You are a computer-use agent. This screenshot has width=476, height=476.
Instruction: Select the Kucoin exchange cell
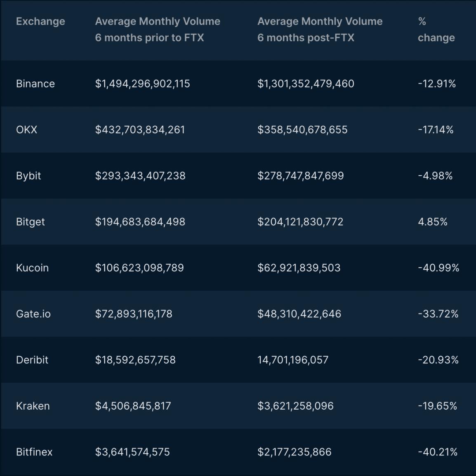pyautogui.click(x=32, y=268)
